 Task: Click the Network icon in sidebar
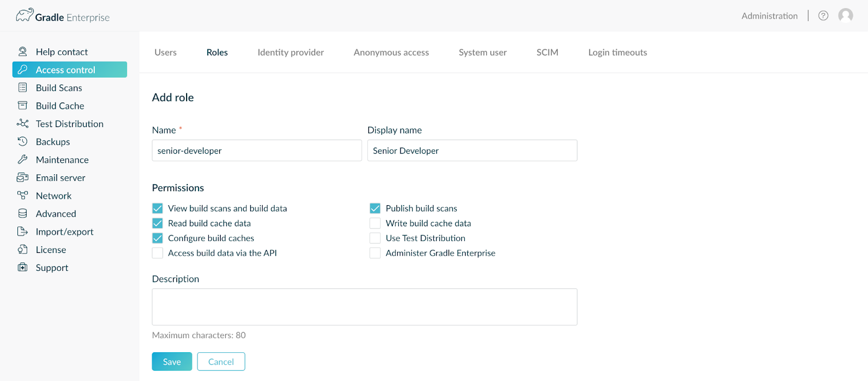tap(23, 195)
